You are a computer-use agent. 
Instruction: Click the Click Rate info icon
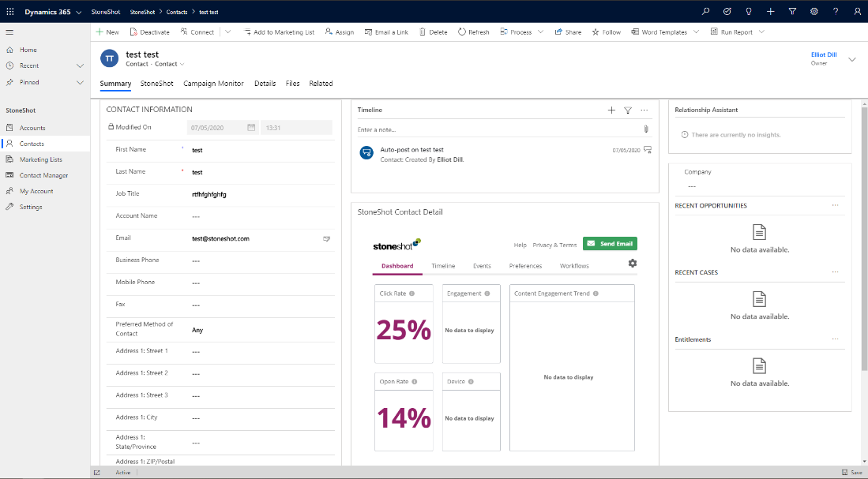[x=411, y=294]
